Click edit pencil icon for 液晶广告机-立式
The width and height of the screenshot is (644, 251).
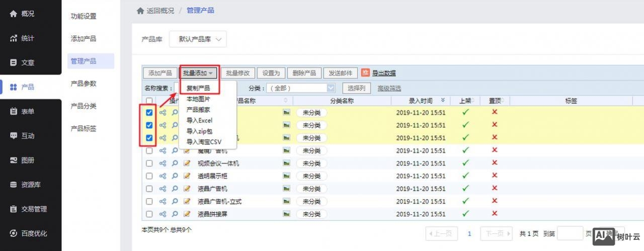click(x=187, y=201)
